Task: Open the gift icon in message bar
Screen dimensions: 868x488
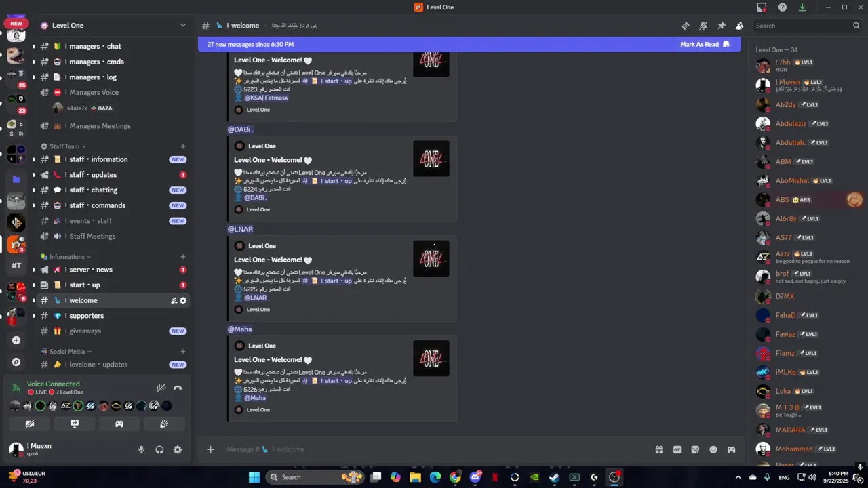Action: point(658,449)
